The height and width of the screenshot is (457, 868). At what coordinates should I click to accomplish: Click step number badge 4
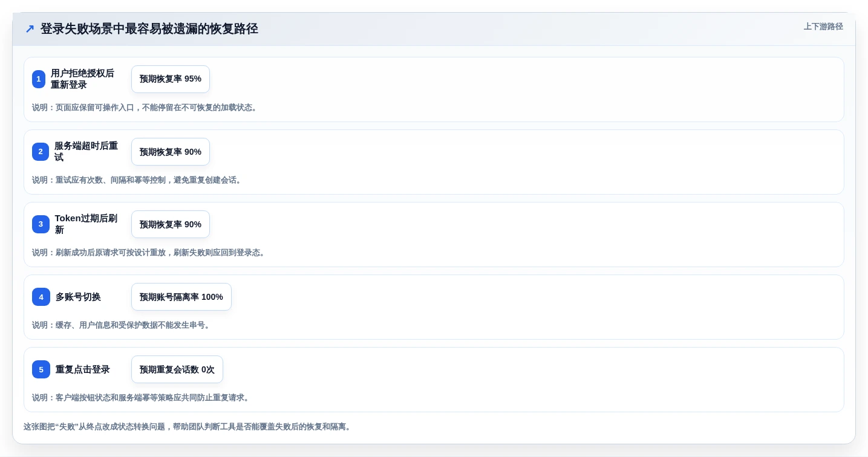41,297
